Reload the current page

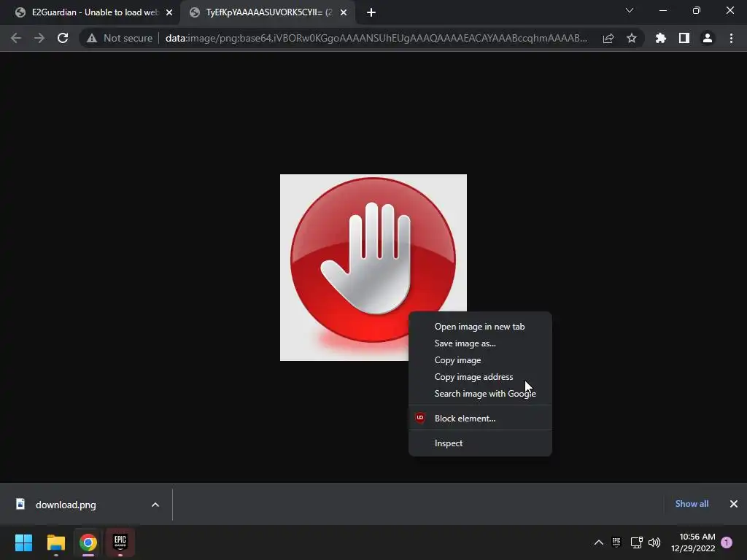click(x=63, y=38)
